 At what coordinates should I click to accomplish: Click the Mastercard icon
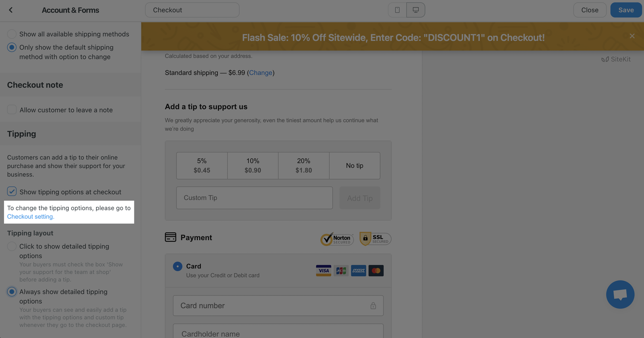[x=376, y=271]
